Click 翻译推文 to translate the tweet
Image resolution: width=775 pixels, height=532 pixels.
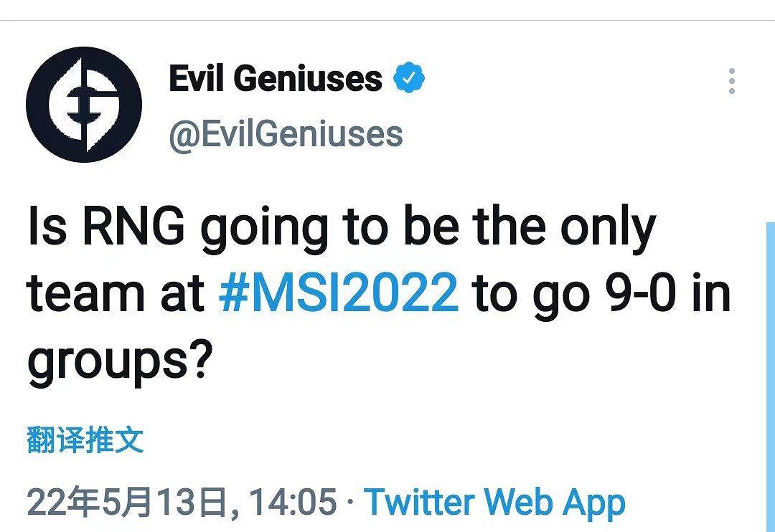tap(85, 439)
